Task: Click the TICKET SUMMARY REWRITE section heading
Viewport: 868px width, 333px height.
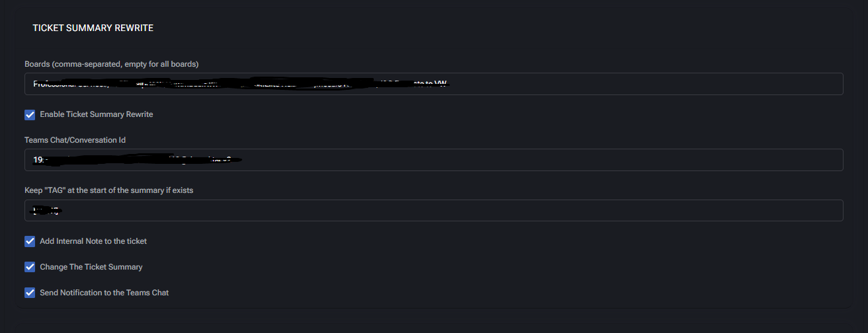Action: [x=93, y=28]
